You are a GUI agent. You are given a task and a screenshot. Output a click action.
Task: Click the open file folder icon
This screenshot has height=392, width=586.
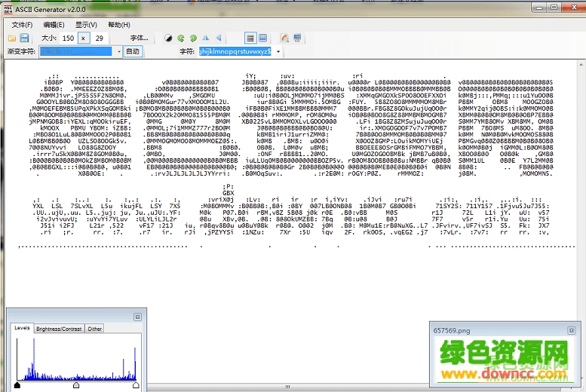point(12,38)
